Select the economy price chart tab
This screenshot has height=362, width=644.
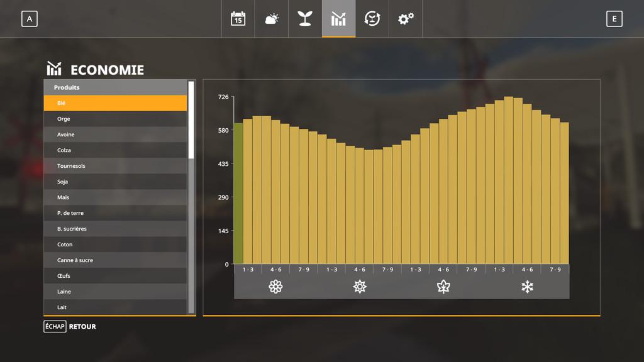pos(338,19)
